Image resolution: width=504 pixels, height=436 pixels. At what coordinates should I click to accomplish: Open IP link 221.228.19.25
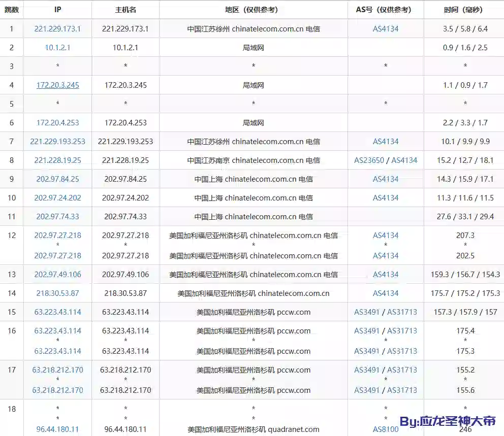pyautogui.click(x=57, y=160)
